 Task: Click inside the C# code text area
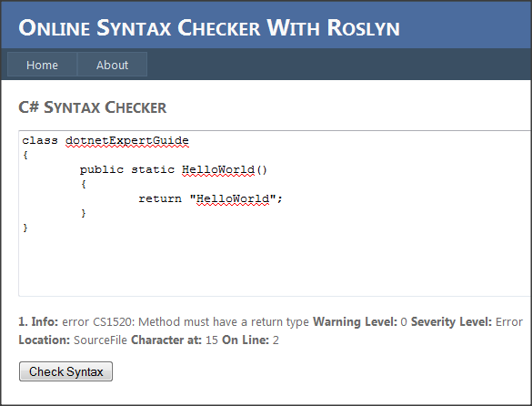pos(275,213)
